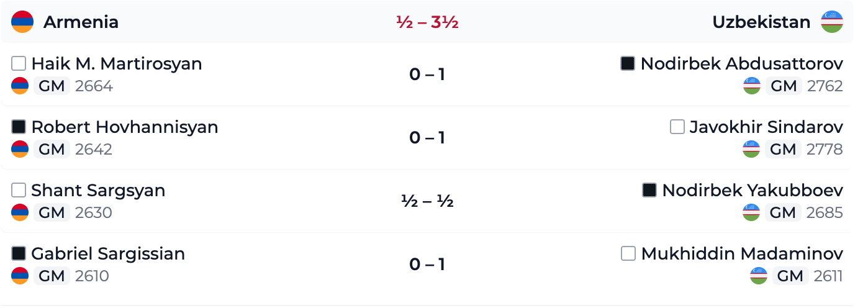Viewport: 868px width, 308px height.
Task: Click the black piece square beside Gabriel Sargissian
Action: point(19,253)
